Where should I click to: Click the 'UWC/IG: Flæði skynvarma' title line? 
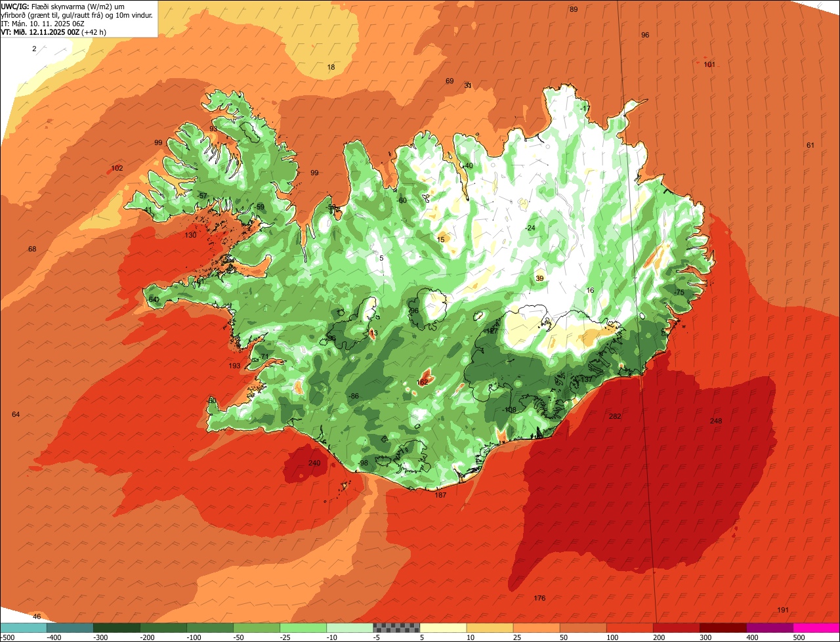62,6
